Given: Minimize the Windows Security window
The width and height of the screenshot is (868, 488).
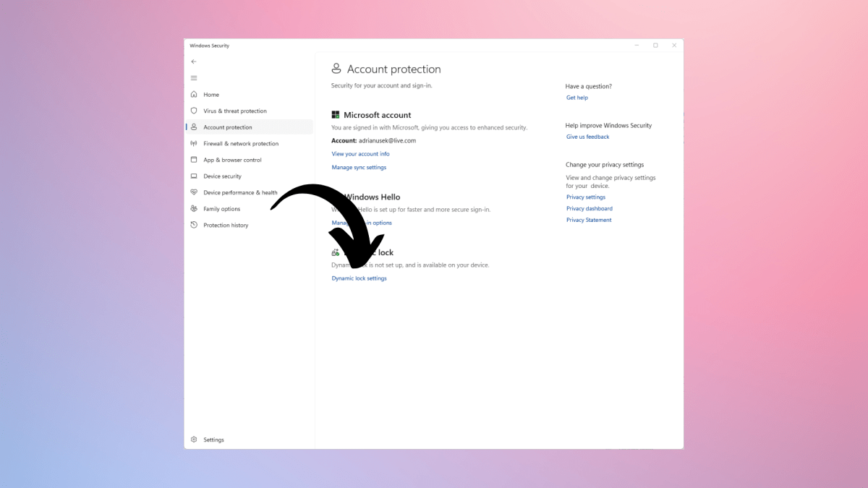Looking at the screenshot, I should [x=637, y=46].
